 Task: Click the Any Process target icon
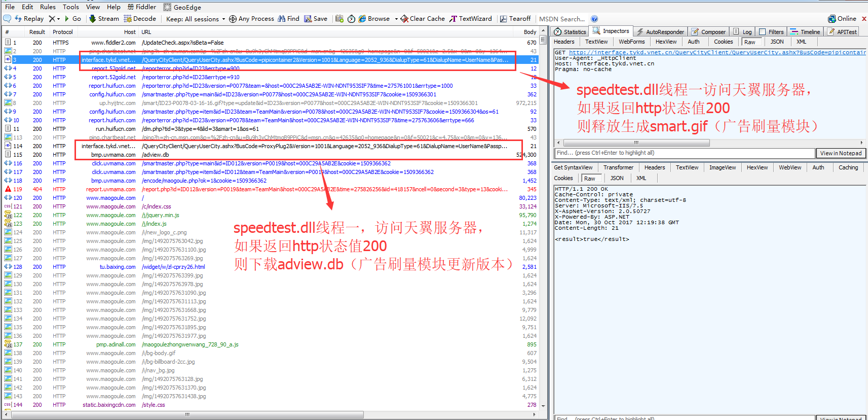(233, 19)
